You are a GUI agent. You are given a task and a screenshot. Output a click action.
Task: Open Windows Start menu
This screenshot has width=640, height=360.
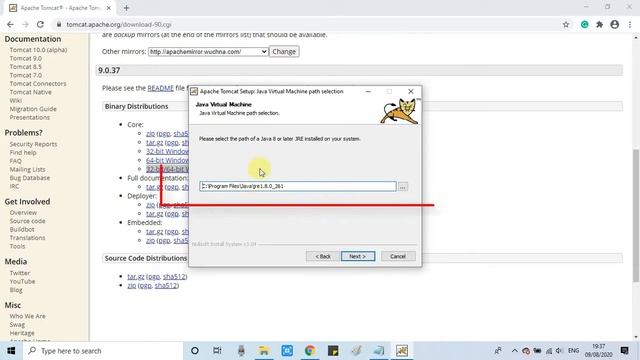[x=11, y=351]
